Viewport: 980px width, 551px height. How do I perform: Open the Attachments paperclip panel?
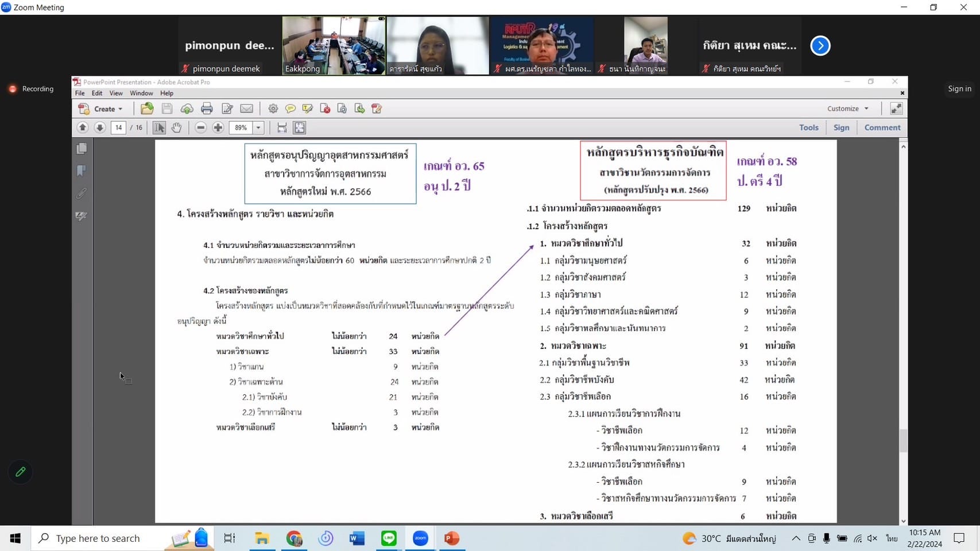click(x=82, y=193)
